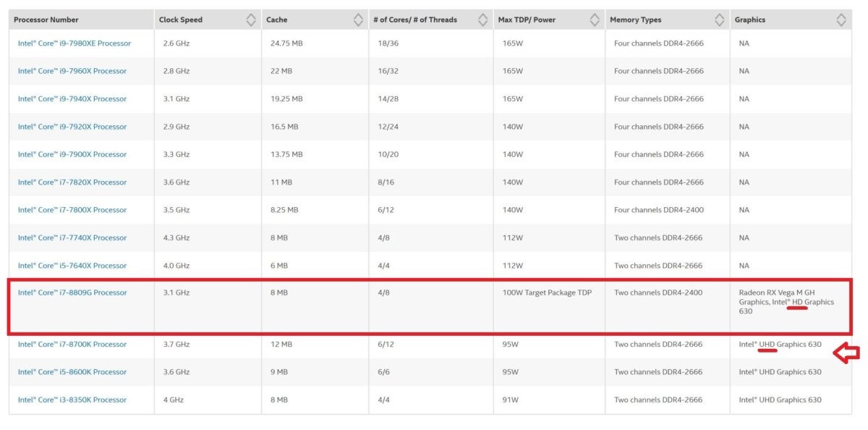Open Intel Core i9-7920X Processor link
The image size is (868, 430).
point(72,127)
